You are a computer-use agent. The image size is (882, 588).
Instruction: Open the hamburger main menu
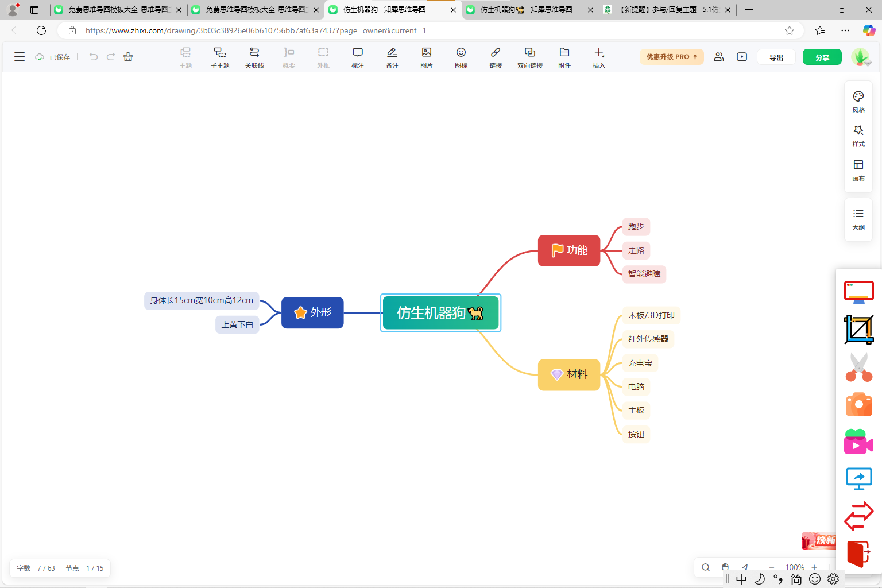click(20, 57)
